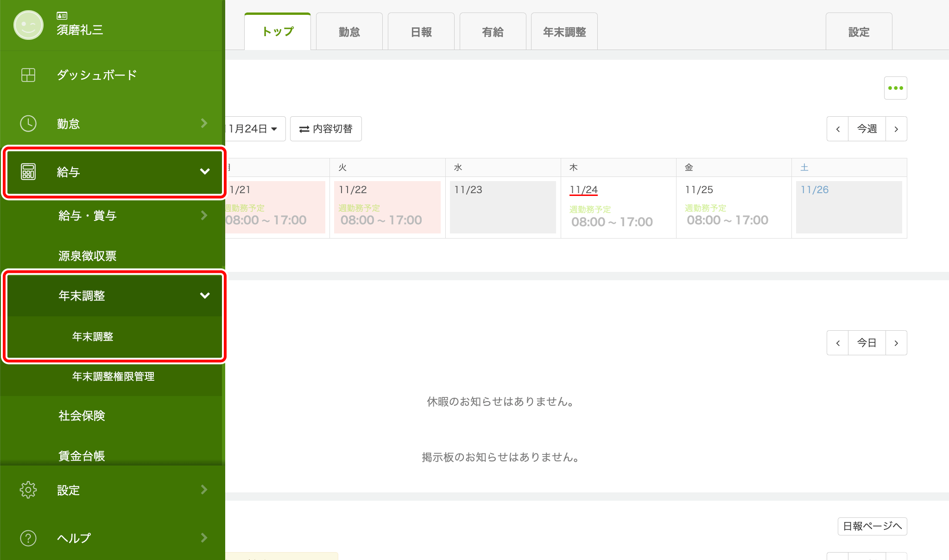Collapse the 年末調整 submenu chevron
The width and height of the screenshot is (949, 560).
(x=204, y=296)
